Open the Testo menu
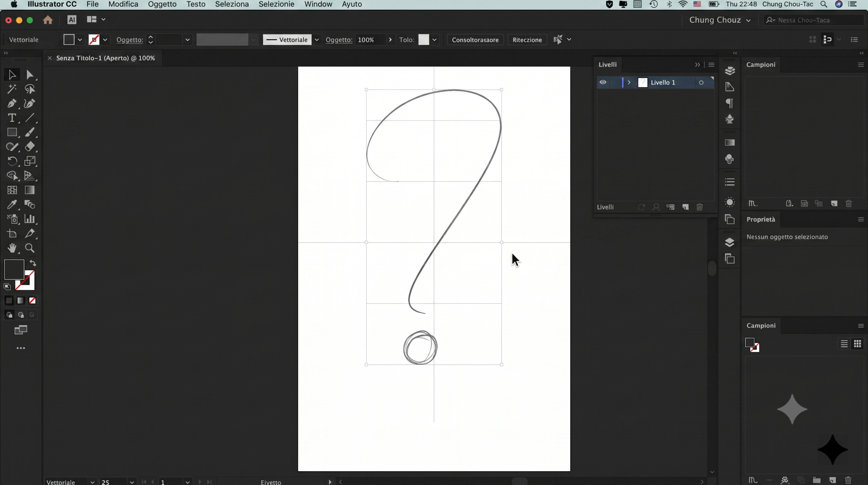The image size is (868, 485). click(196, 4)
